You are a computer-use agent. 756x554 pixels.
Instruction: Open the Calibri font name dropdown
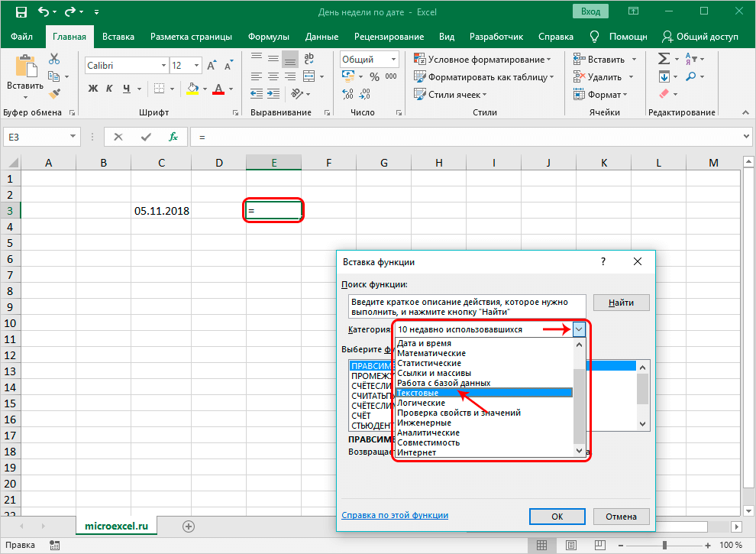tap(164, 65)
